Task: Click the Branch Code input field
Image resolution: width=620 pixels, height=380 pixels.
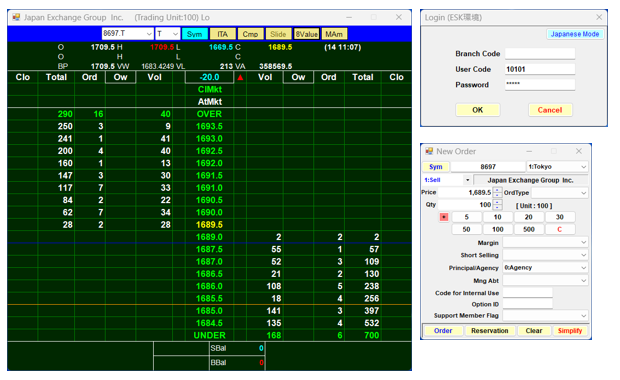Action: tap(540, 53)
